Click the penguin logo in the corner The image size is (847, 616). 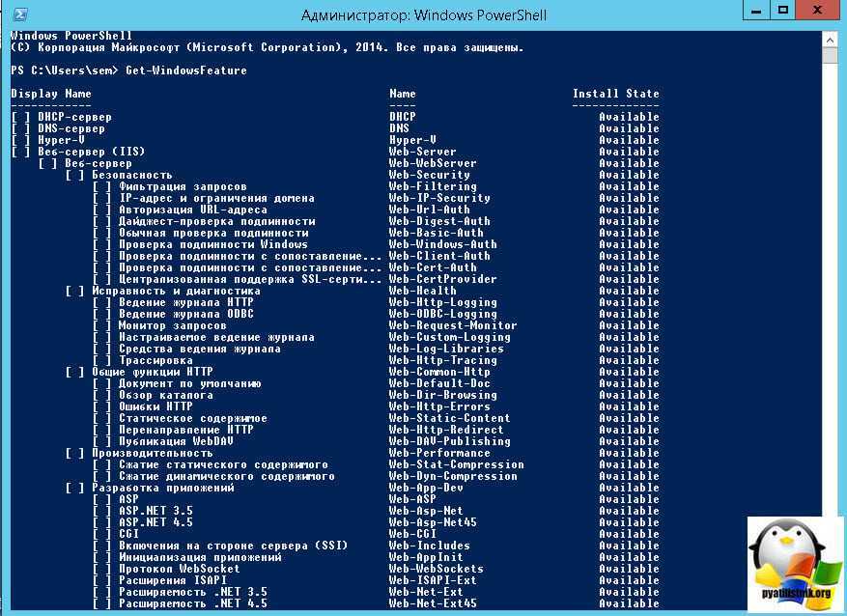pyautogui.click(x=796, y=558)
